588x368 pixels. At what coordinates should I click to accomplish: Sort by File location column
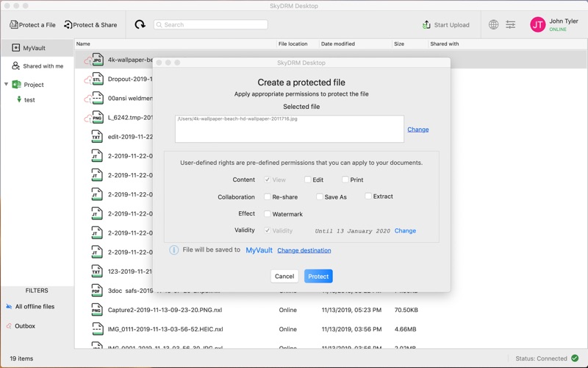pos(293,44)
